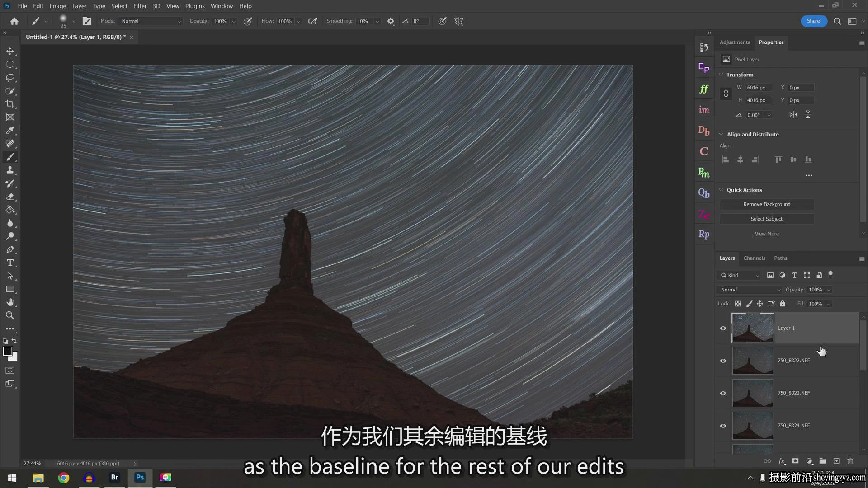868x488 pixels.
Task: Select the Move tool
Action: (x=10, y=51)
